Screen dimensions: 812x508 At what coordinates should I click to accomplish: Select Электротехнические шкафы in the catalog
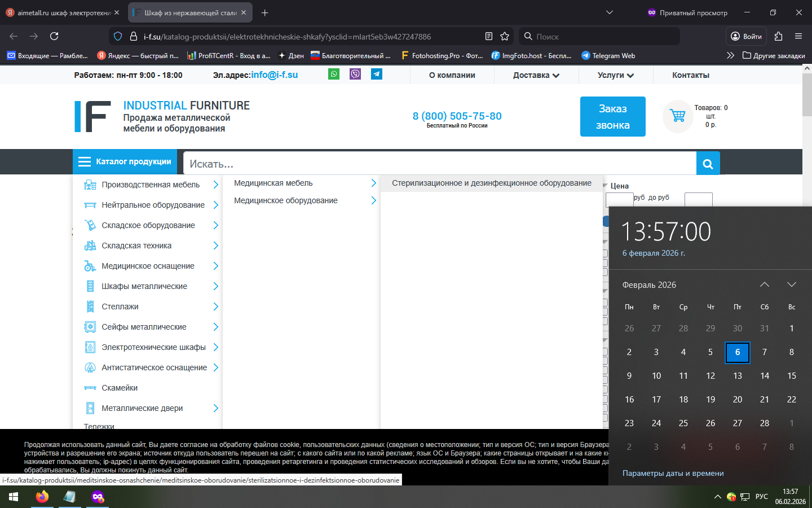click(153, 347)
